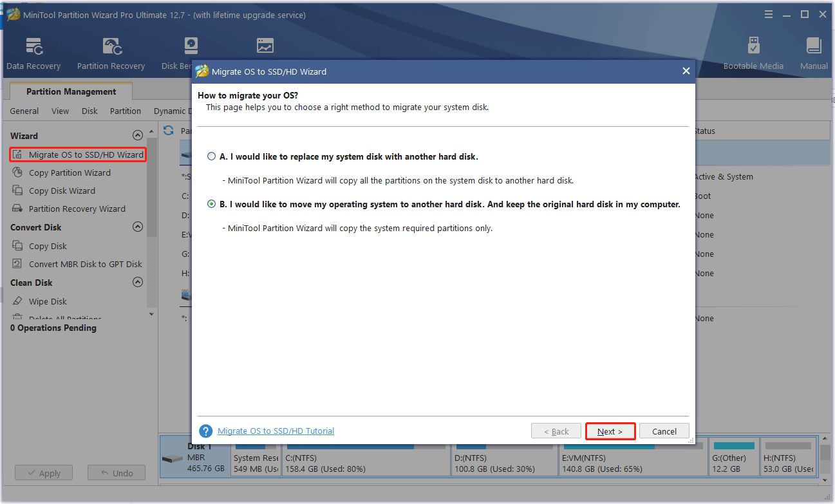Open Data Recovery tool icon
Image resolution: width=835 pixels, height=504 pixels.
[33, 46]
